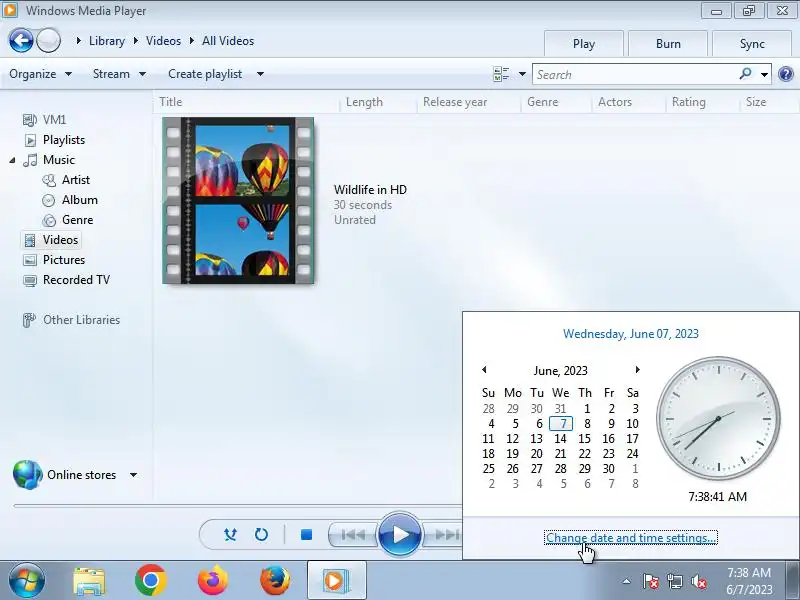Screen dimensions: 800x600
Task: Open the View options icon
Action: tap(501, 74)
